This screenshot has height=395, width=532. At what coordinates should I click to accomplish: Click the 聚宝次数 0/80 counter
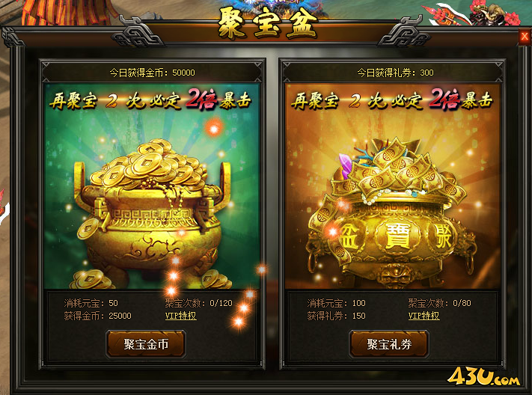440,303
